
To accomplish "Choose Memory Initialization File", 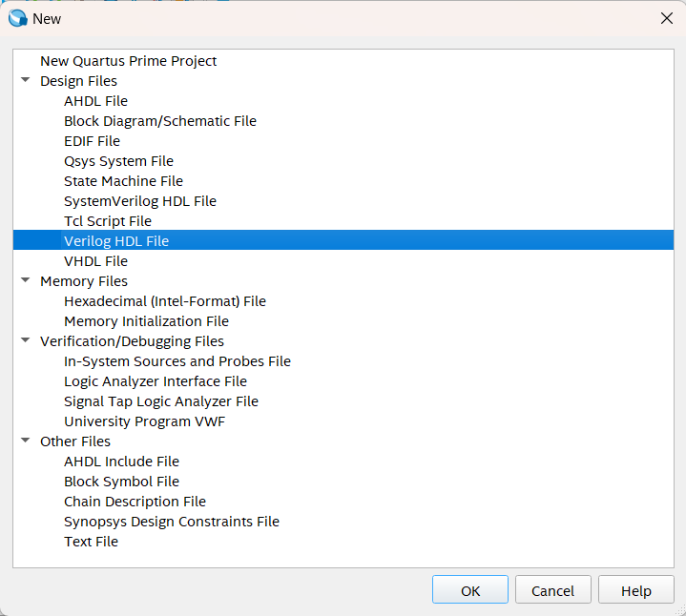I will pos(146,321).
